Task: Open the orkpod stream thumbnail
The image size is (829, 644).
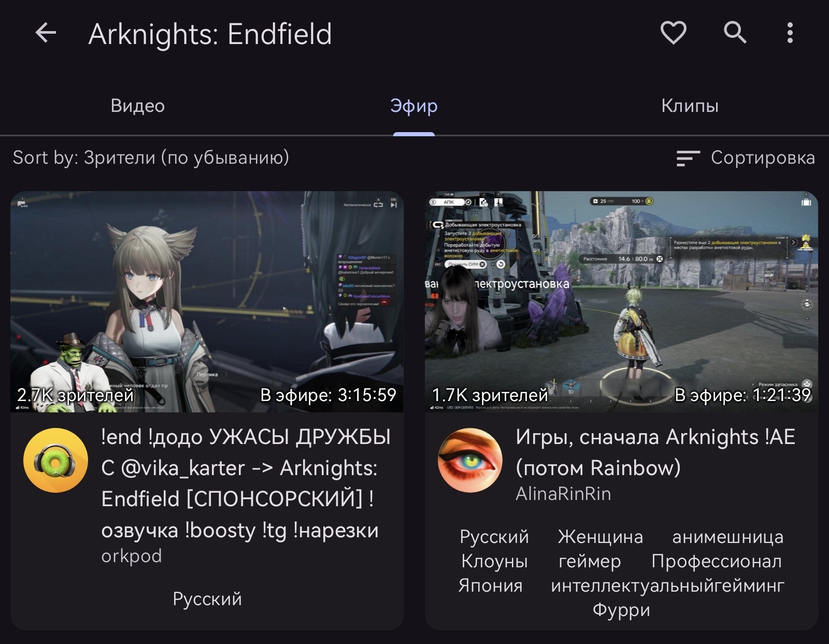Action: point(207,302)
